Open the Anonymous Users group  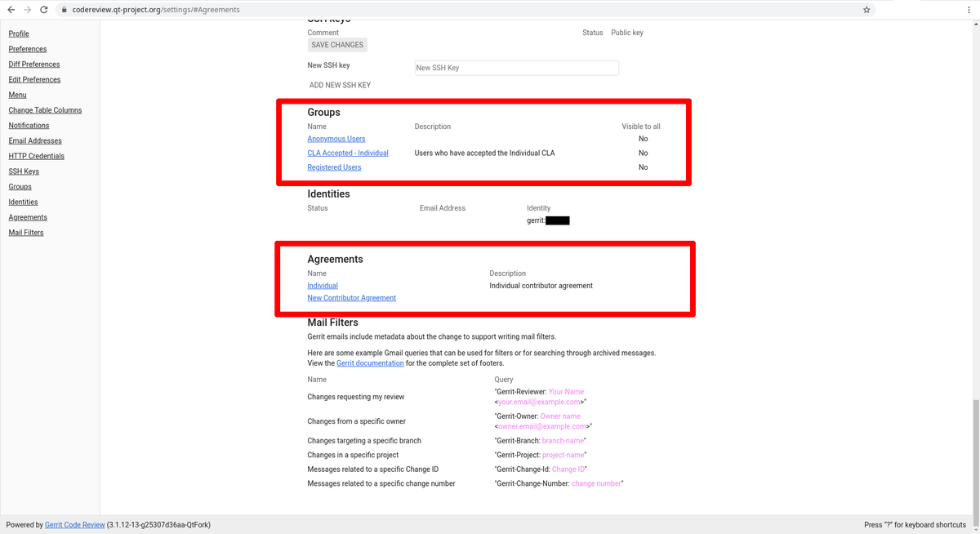[x=336, y=138]
